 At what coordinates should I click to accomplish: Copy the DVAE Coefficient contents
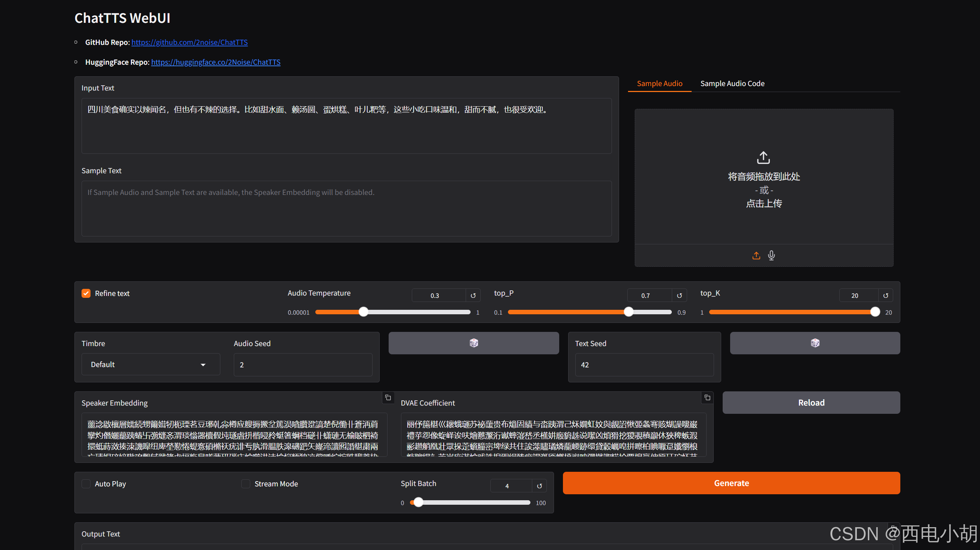pos(707,398)
